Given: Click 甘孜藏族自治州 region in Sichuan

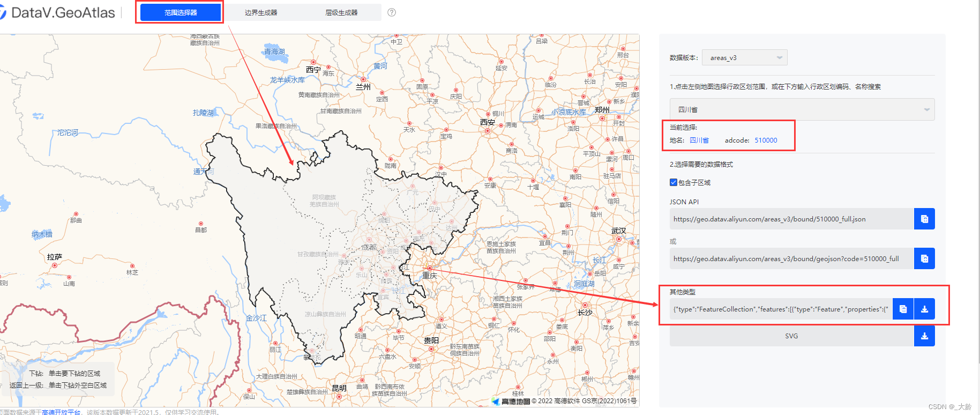Looking at the screenshot, I should (x=318, y=254).
